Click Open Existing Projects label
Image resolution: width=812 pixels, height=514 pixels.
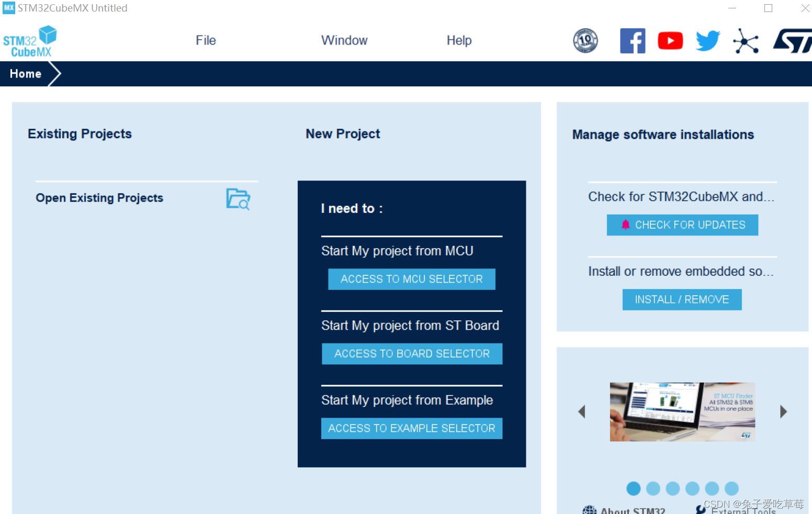click(99, 198)
